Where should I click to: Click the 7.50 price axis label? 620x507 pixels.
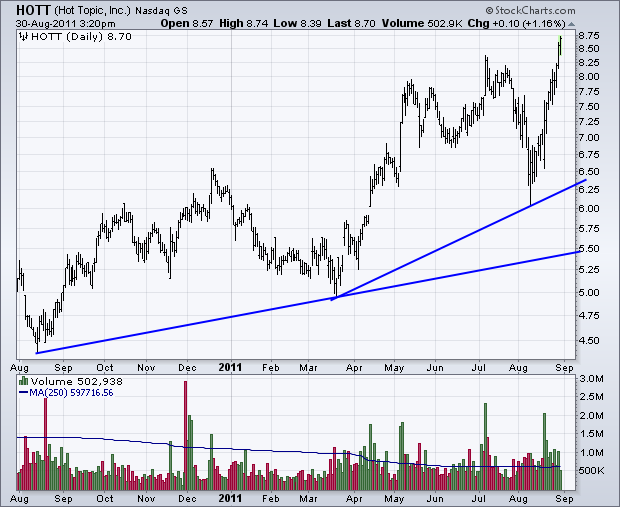coord(589,107)
